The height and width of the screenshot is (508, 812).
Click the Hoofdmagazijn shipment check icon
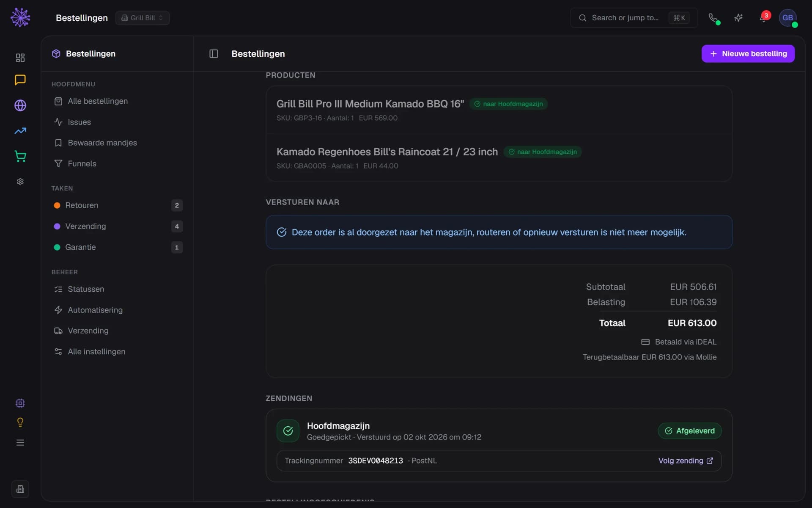[288, 431]
